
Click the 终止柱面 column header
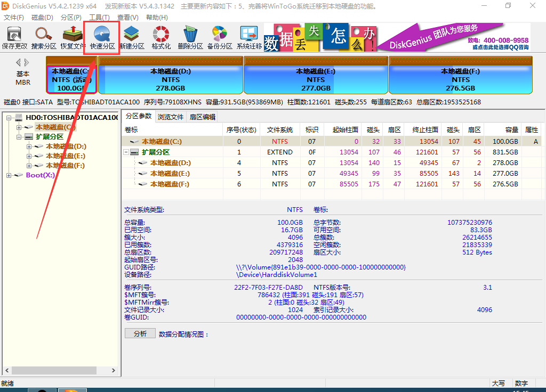[423, 130]
